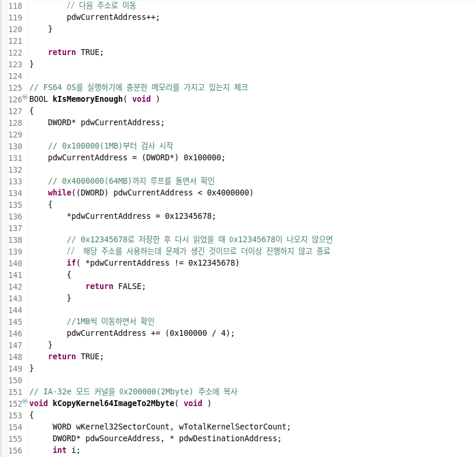The height and width of the screenshot is (457, 476).
Task: Click the '(DWORD*) 0x100000;' assignment value
Action: 184,158
